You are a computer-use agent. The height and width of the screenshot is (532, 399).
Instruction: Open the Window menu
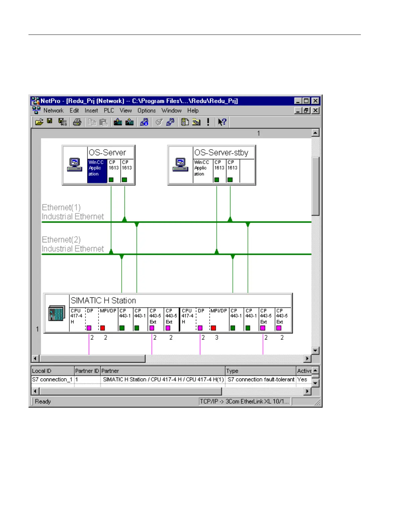pos(172,111)
